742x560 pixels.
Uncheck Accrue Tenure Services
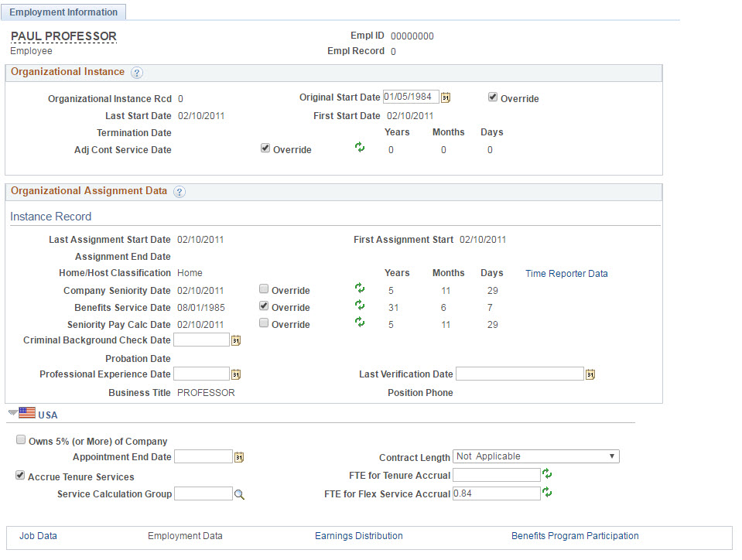tap(20, 476)
